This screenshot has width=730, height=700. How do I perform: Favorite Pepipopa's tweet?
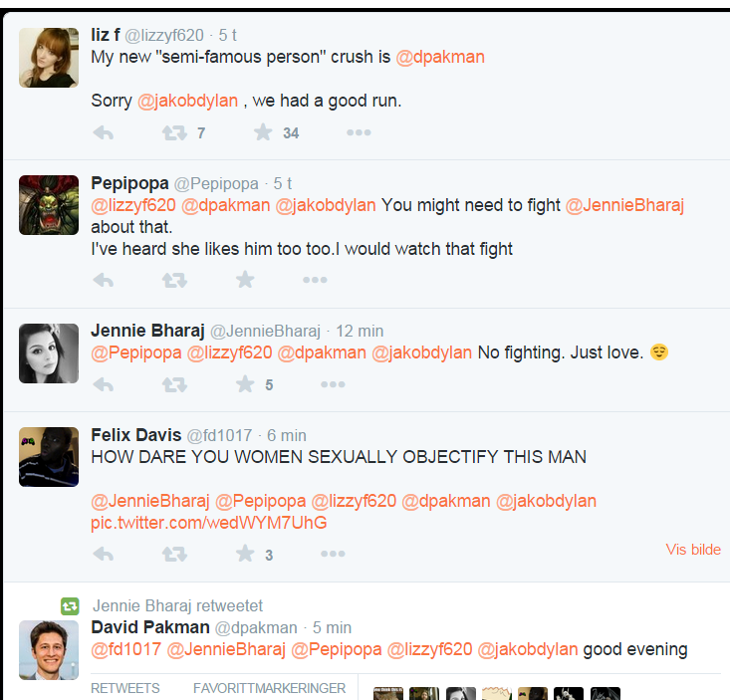245,281
